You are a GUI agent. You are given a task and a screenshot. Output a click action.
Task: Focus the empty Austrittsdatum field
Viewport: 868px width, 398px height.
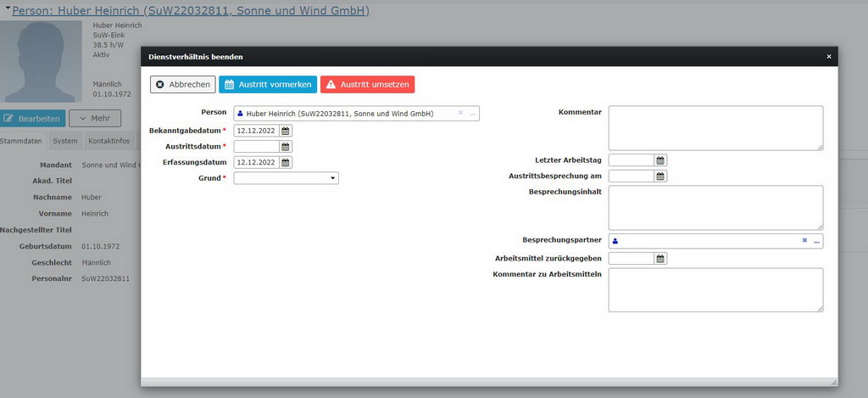point(256,147)
